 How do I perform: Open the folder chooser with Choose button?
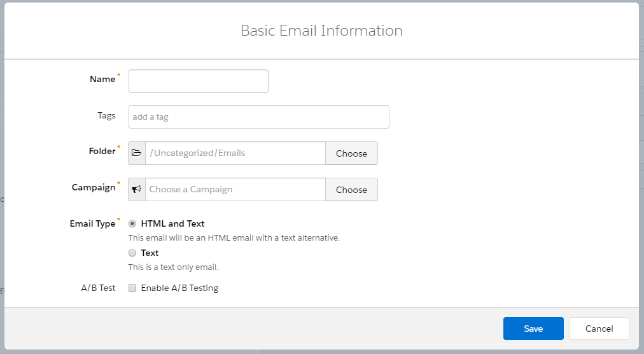pyautogui.click(x=351, y=153)
